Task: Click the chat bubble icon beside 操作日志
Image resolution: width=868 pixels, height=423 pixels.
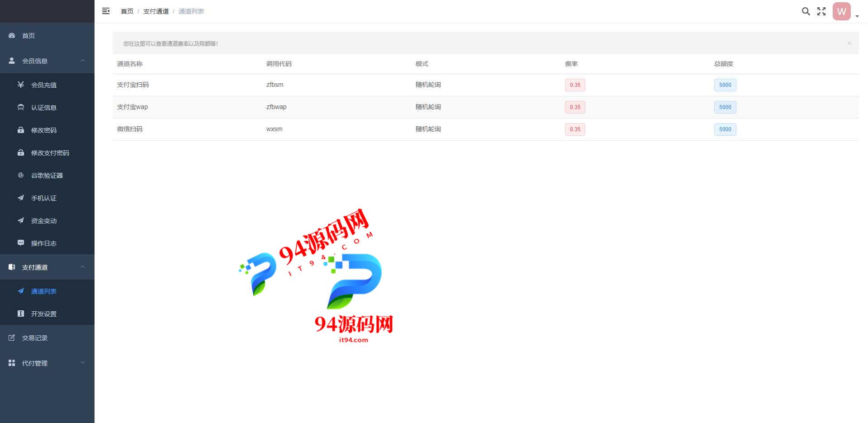Action: pos(21,243)
